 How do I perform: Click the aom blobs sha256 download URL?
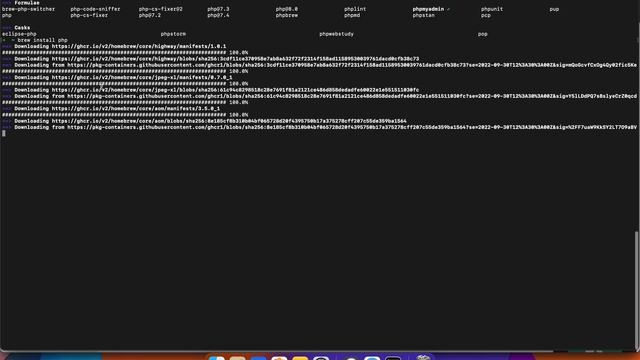click(229, 121)
